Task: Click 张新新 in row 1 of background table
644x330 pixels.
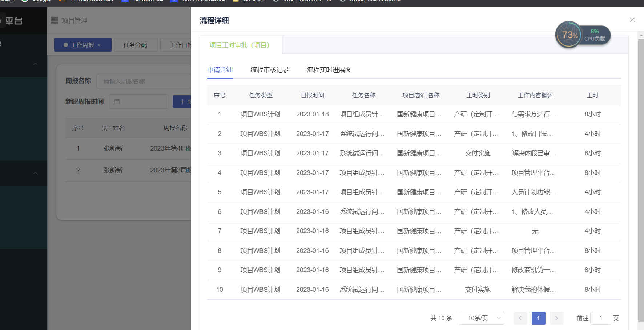Action: pos(113,148)
